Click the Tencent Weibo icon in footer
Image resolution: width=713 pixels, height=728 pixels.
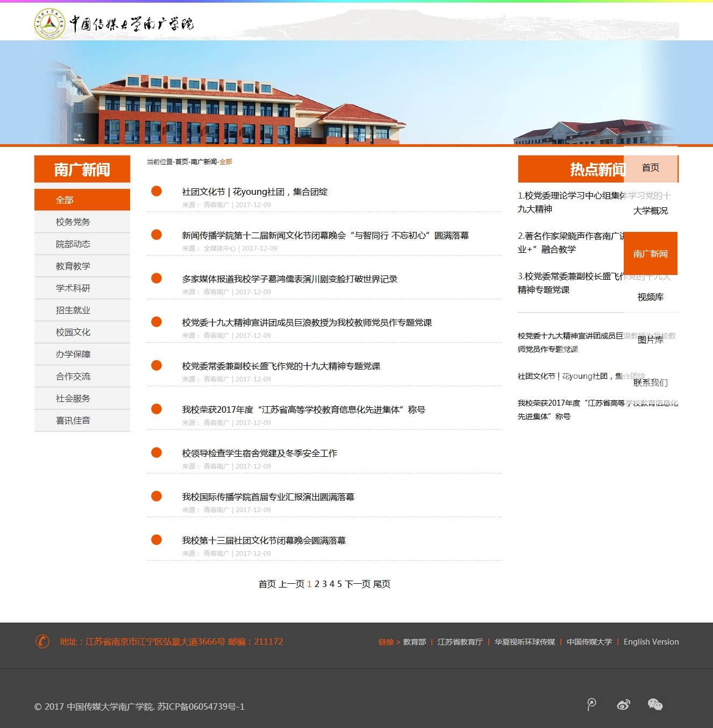point(591,704)
